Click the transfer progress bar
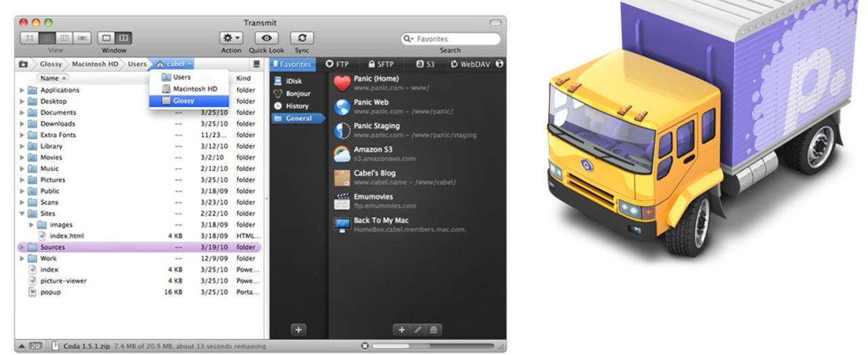Viewport: 868px width, 355px height. [434, 346]
